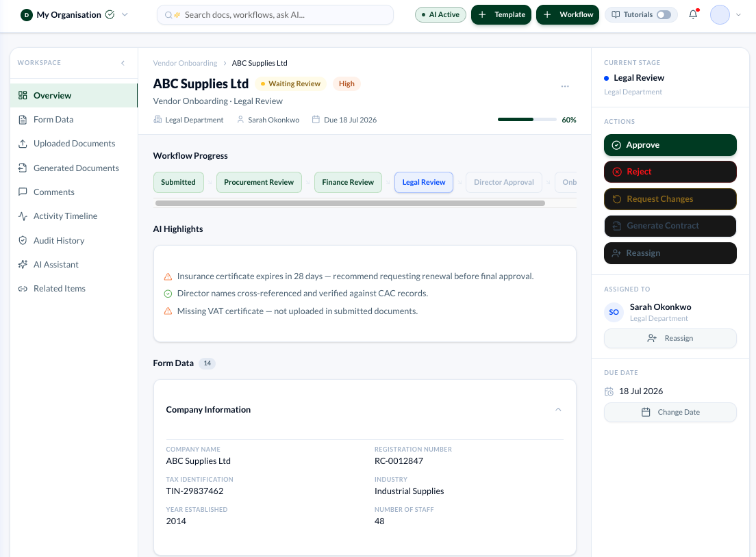This screenshot has height=557, width=756.
Task: Click the Waiting Review status badge
Action: click(x=291, y=84)
